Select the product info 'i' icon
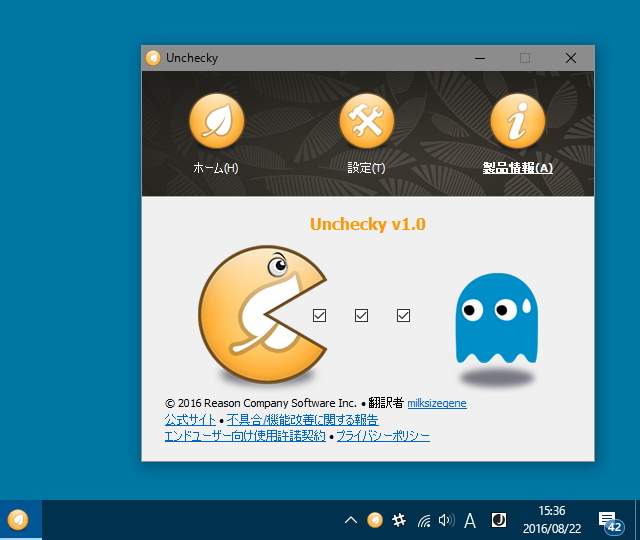Viewport: 640px width, 540px height. coord(518,121)
